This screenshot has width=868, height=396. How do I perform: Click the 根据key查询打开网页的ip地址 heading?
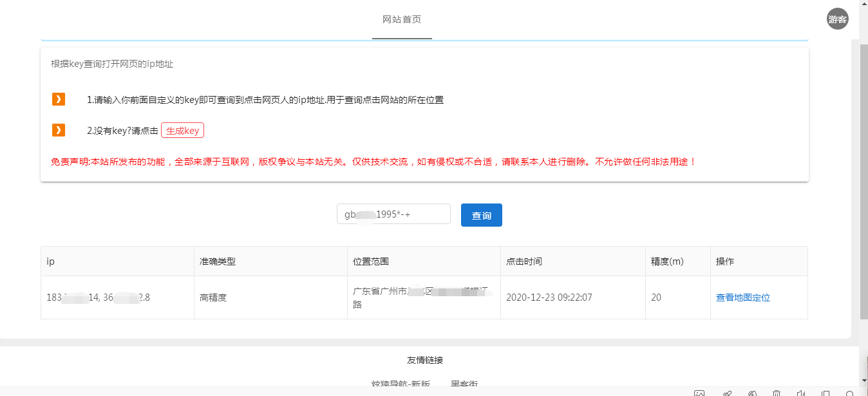[112, 64]
